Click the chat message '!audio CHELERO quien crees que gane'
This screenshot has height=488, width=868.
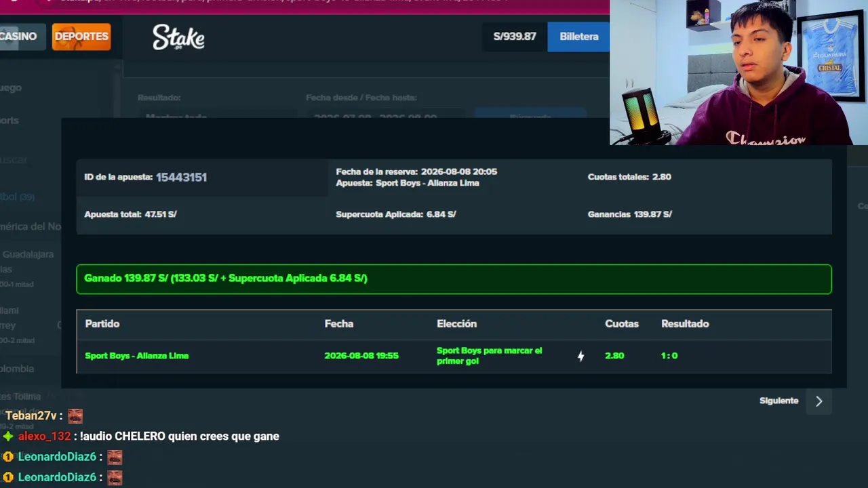(180, 436)
